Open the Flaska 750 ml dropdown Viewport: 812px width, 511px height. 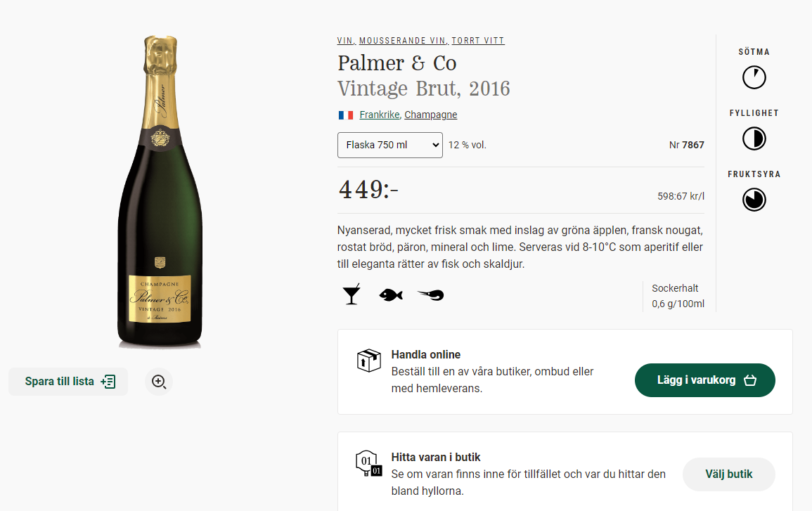[x=390, y=145]
